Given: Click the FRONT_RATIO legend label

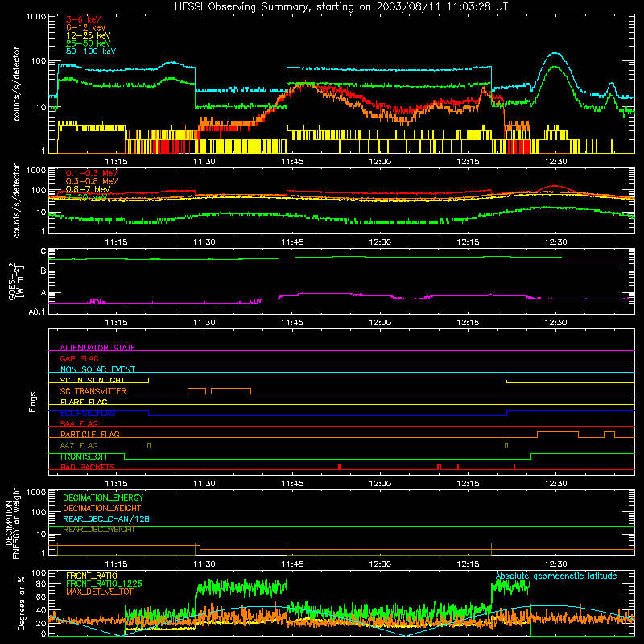Looking at the screenshot, I should [92, 576].
